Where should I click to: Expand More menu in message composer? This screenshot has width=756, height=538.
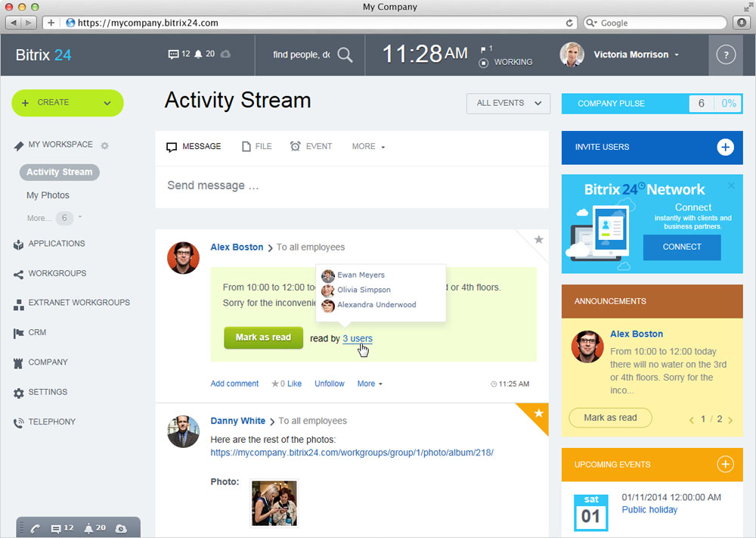click(368, 146)
